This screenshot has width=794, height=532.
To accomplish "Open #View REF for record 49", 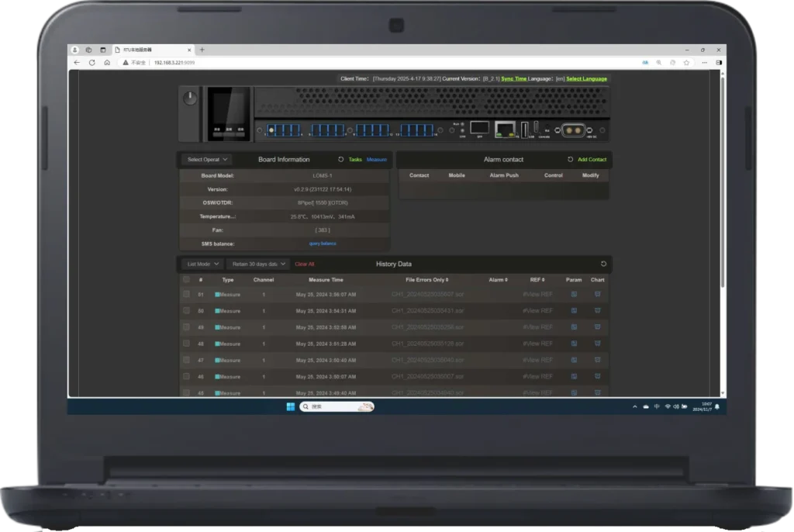I will tap(537, 327).
